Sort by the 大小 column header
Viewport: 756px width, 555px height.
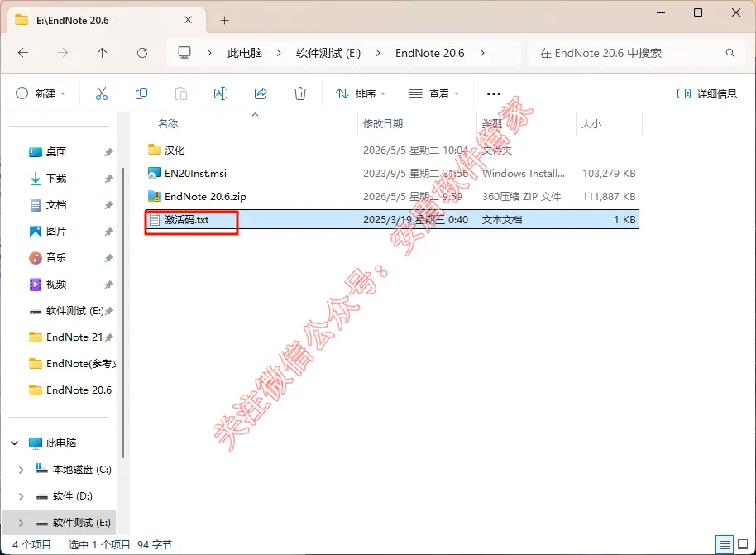click(x=591, y=124)
